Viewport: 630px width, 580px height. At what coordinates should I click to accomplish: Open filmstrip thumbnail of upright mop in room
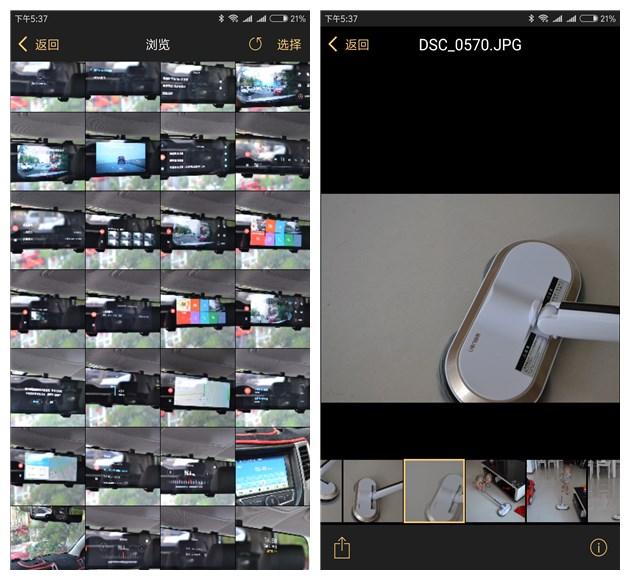[x=556, y=491]
